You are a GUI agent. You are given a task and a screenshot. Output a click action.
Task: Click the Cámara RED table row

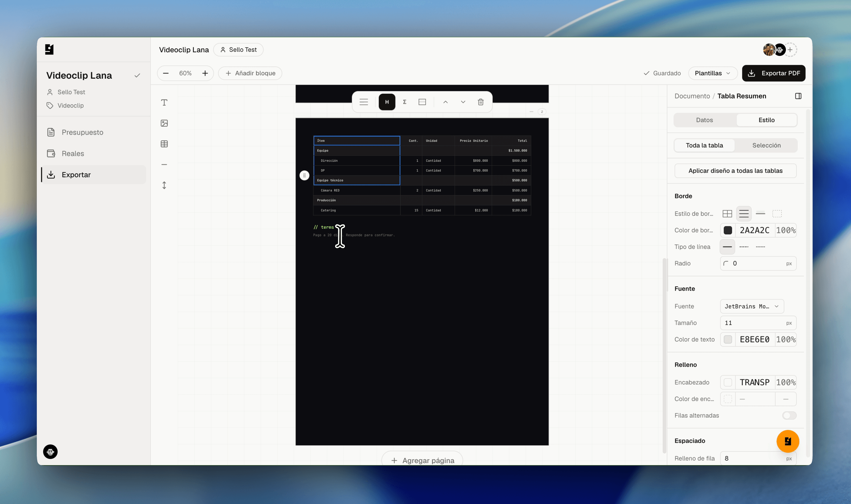coord(422,190)
